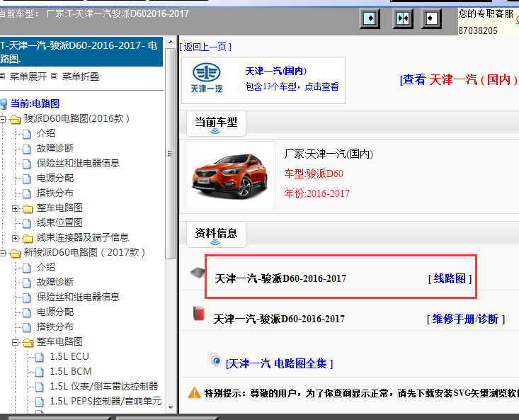The height and width of the screenshot is (420, 519).
Task: Collapse 整车电路图 under the 2017款 folder
Action: tap(16, 343)
